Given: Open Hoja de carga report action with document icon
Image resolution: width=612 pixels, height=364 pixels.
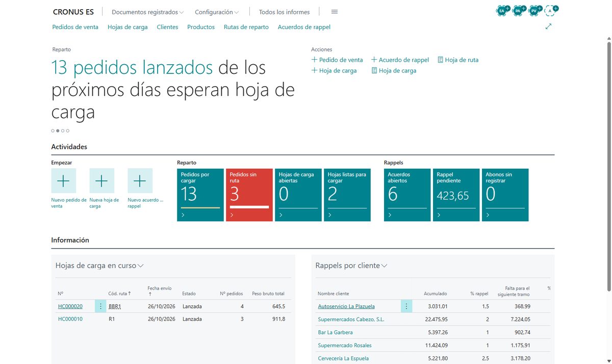Looking at the screenshot, I should (394, 71).
